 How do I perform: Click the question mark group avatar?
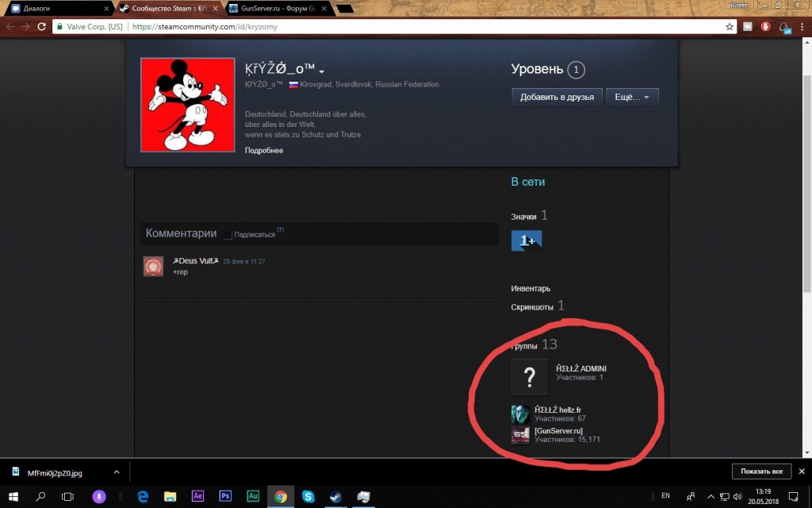tap(529, 377)
